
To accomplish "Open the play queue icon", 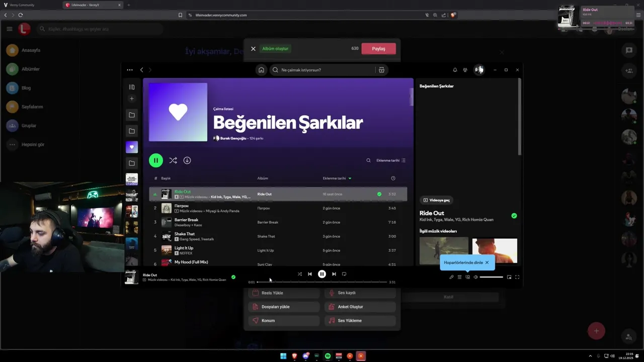I will click(x=459, y=277).
